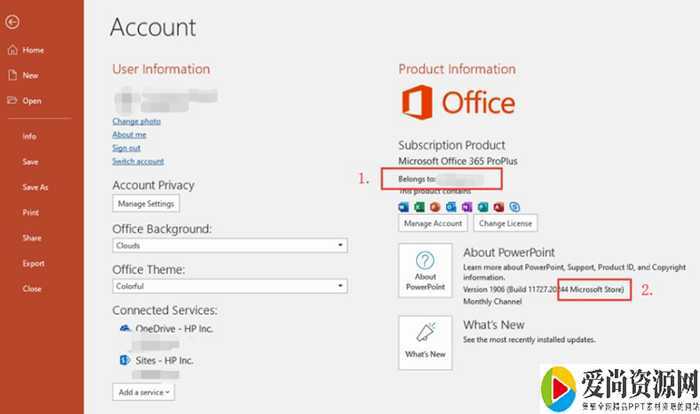Click the SharePoint Sites icon
The width and height of the screenshot is (700, 414).
pos(121,359)
